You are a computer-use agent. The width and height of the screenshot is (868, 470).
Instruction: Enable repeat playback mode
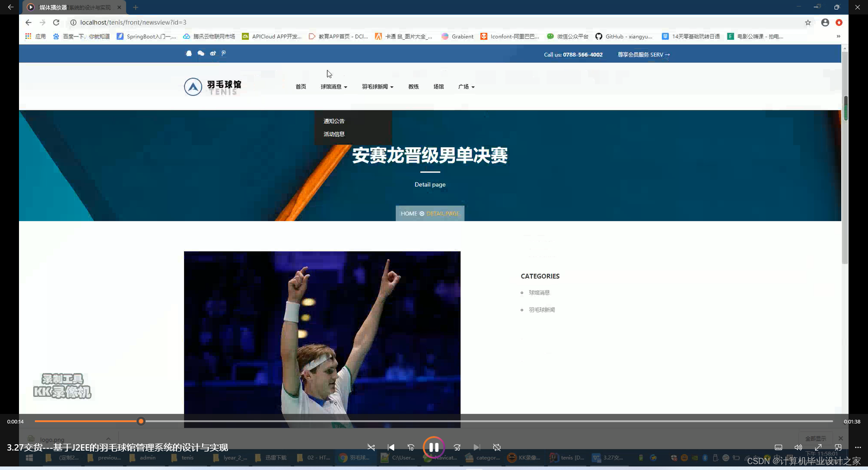pyautogui.click(x=496, y=447)
